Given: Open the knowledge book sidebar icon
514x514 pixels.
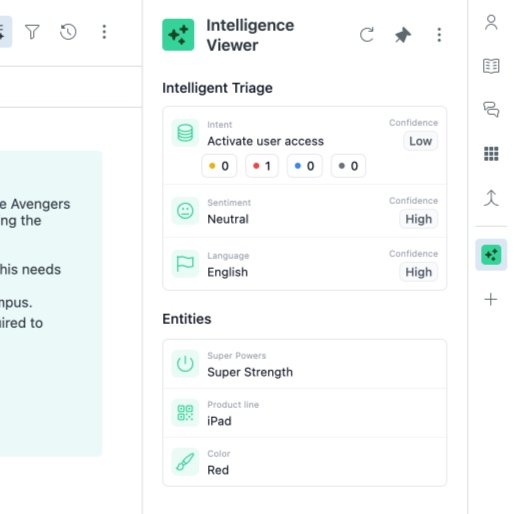Looking at the screenshot, I should click(x=491, y=66).
